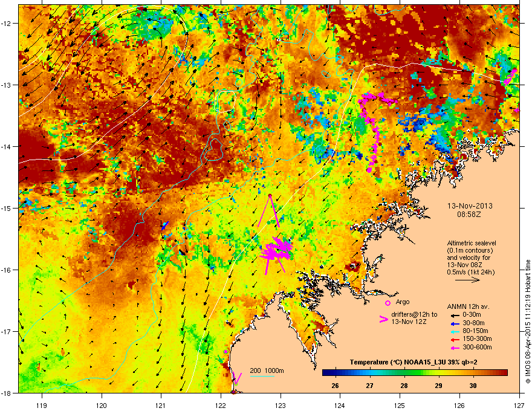Screen dimensions: 532x411
Task: Click the longitude axis label 119
Action: point(42,405)
